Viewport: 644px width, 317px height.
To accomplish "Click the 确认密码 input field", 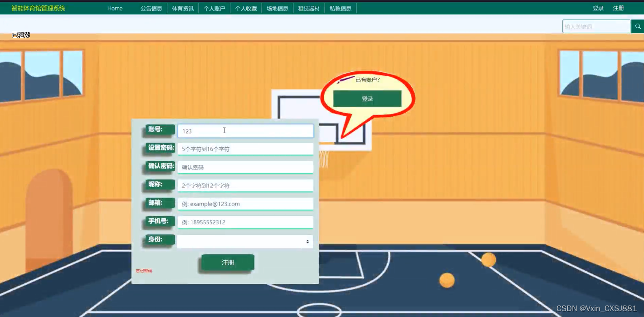I will point(245,167).
